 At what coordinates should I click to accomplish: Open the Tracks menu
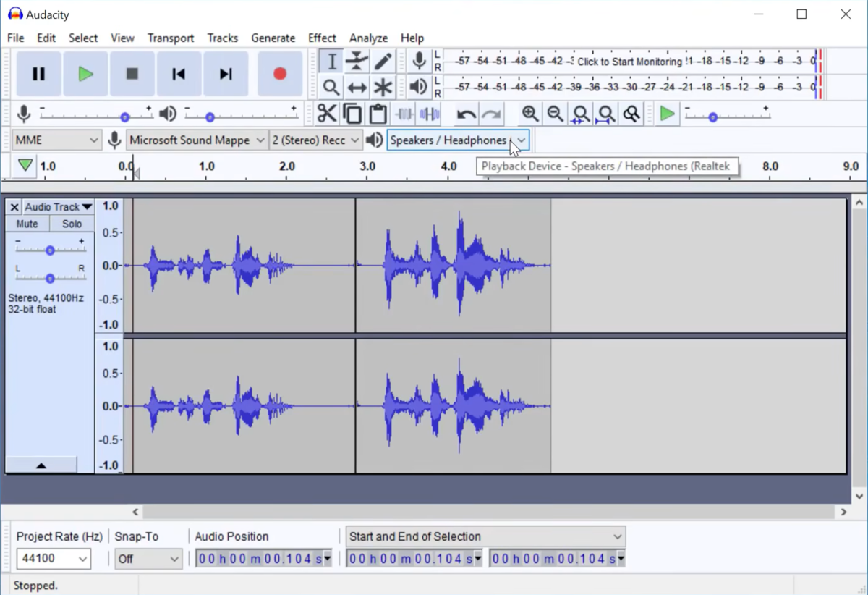coord(223,38)
